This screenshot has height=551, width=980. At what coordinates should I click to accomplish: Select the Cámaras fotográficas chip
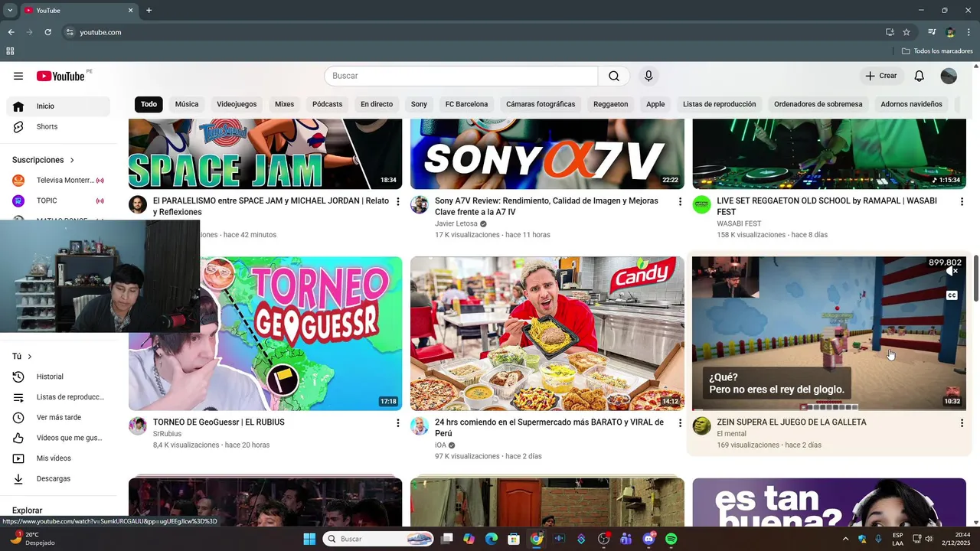coord(541,104)
